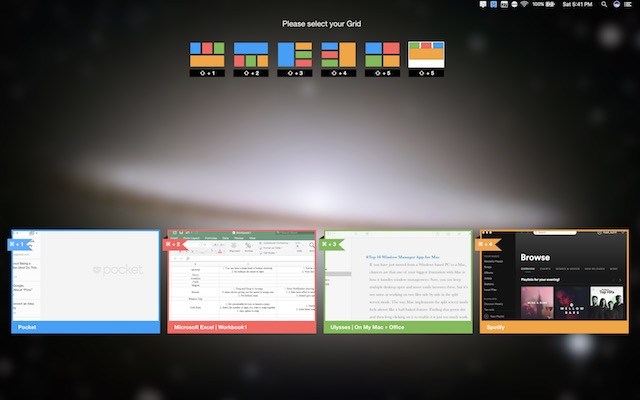Select the highlighted white-background grid layout

[426, 56]
